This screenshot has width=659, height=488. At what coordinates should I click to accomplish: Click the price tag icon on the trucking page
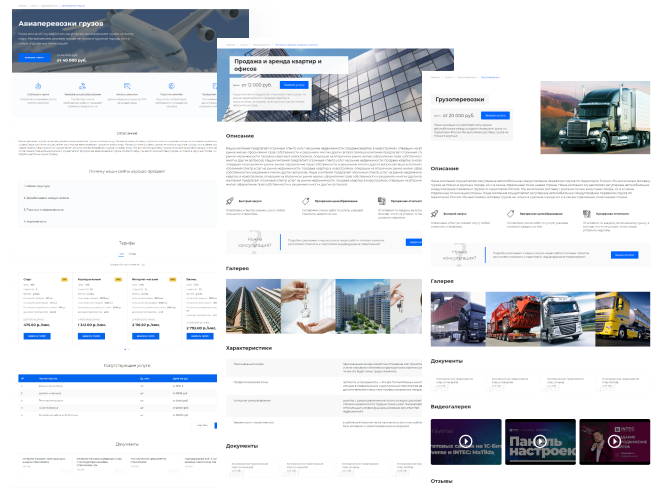pyautogui.click(x=510, y=214)
